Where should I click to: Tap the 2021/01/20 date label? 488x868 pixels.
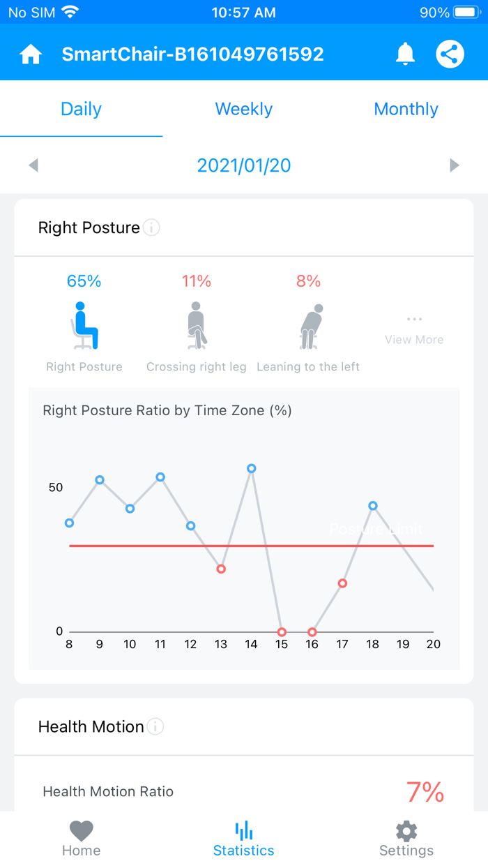click(244, 165)
